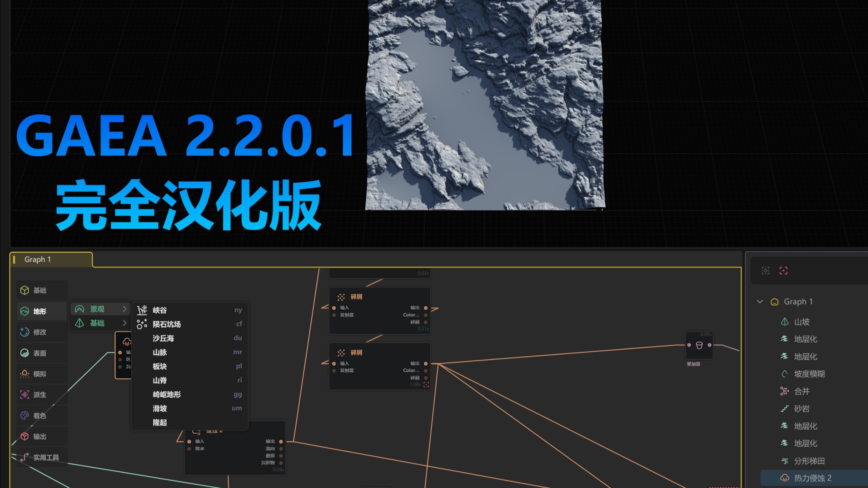Click the 山坡 slope icon in the outliner

coord(785,322)
